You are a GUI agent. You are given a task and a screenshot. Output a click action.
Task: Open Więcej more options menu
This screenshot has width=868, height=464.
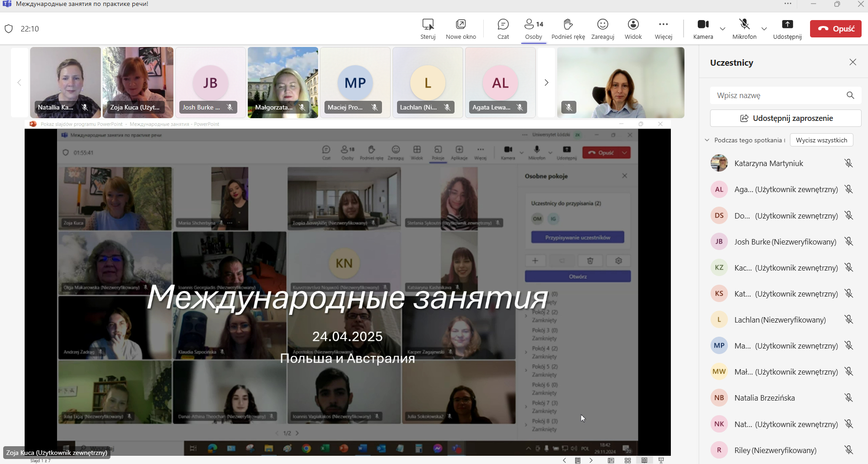tap(664, 29)
